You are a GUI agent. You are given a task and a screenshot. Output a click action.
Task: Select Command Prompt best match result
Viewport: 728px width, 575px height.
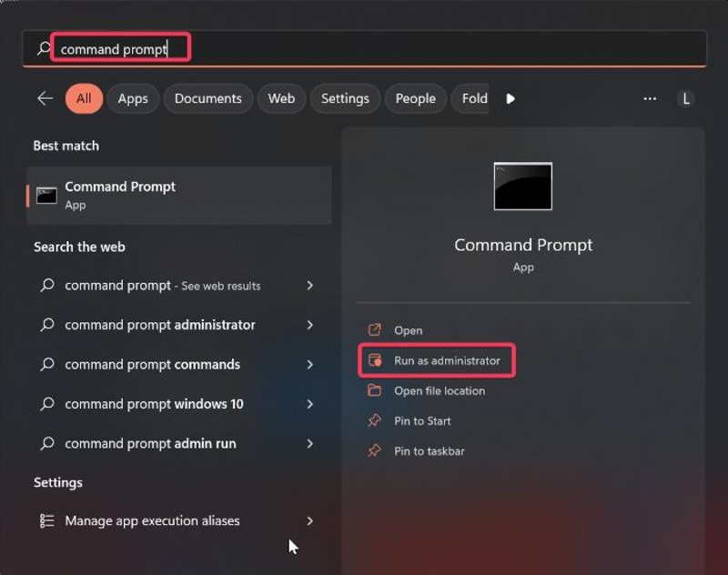(x=178, y=195)
